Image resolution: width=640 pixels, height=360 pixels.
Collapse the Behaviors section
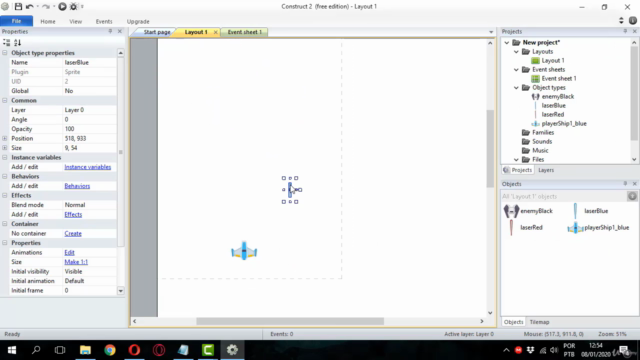coord(4,176)
